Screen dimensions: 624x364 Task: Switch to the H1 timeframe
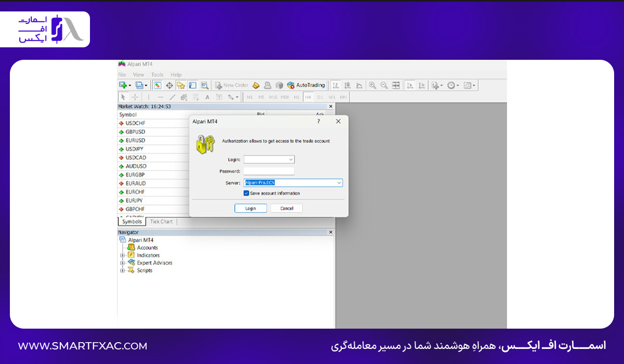296,97
